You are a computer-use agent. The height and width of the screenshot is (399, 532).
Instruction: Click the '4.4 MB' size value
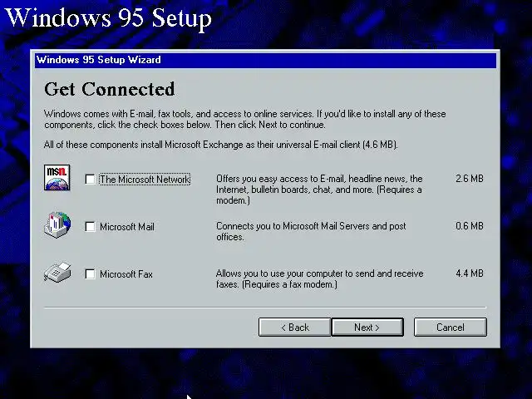[x=469, y=273]
